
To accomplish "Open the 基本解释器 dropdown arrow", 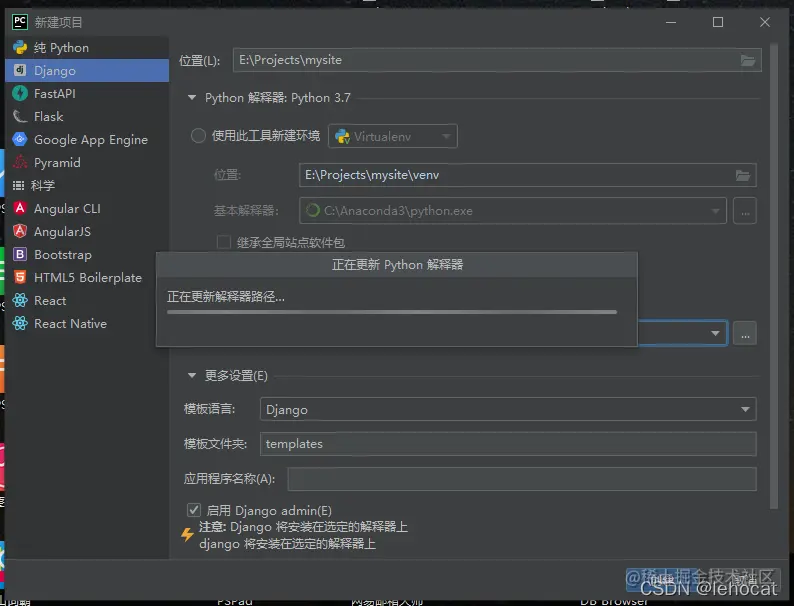I will tap(716, 211).
